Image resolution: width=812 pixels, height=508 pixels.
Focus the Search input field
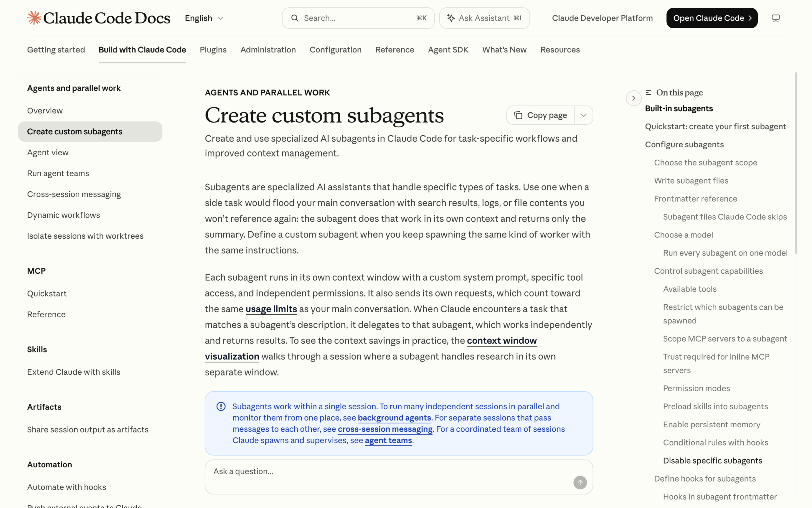(358, 18)
